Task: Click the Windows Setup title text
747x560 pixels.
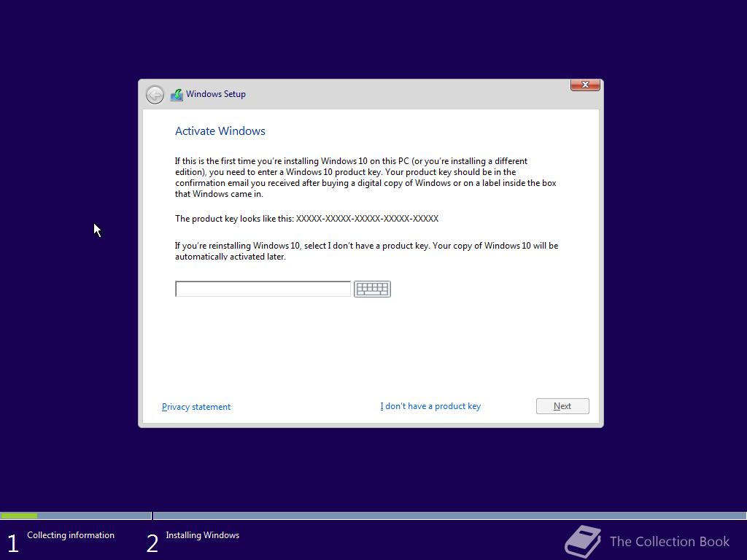Action: point(216,94)
